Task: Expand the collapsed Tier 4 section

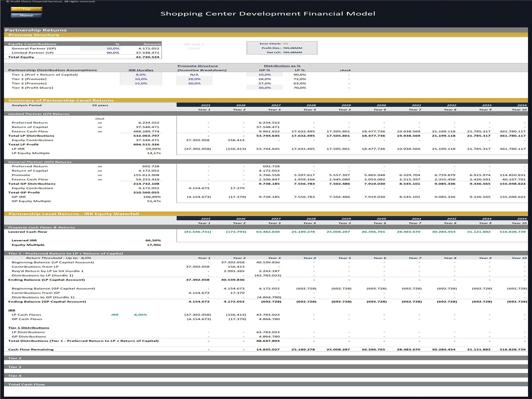Action: 15,376
